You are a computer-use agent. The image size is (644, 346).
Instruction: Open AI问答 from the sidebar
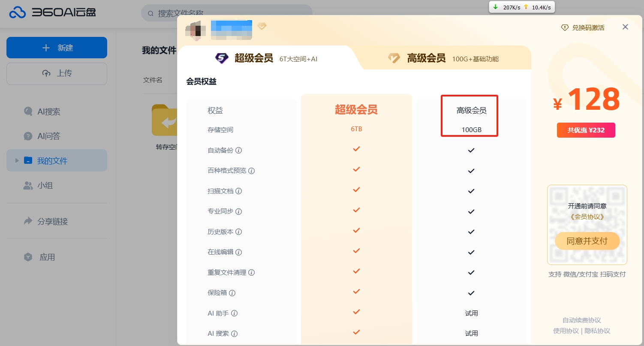[x=47, y=136]
